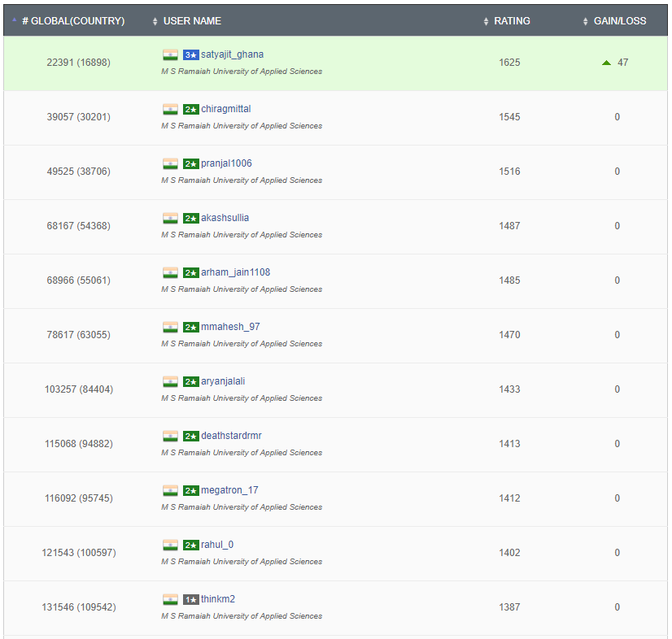This screenshot has width=672, height=639.
Task: Open deathstardrmr user profile
Action: point(231,435)
